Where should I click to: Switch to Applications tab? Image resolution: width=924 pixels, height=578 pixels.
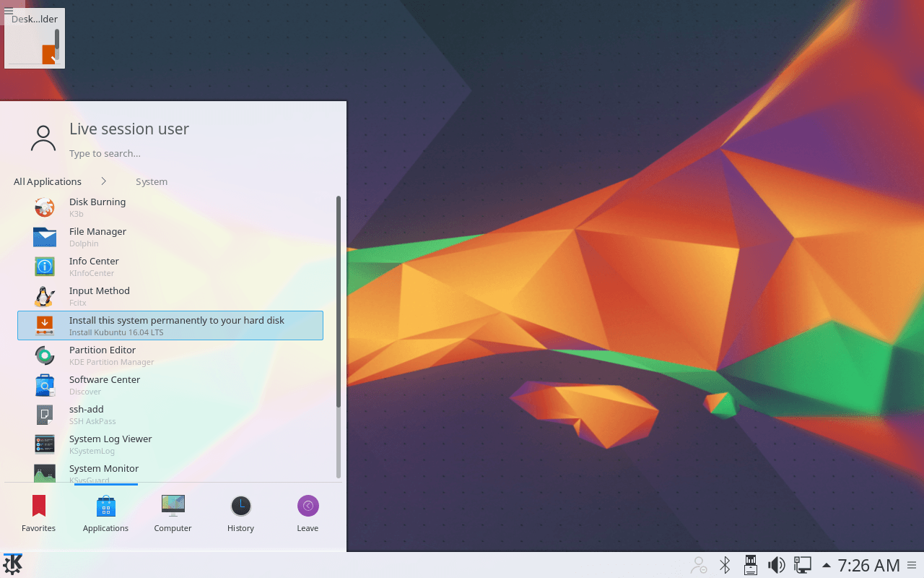(105, 514)
